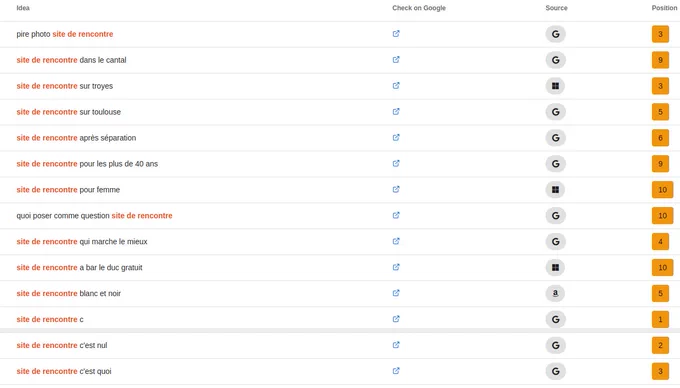680x388 pixels.
Task: Click position badge 4 in 'qui marche le mieux' row
Action: point(660,241)
